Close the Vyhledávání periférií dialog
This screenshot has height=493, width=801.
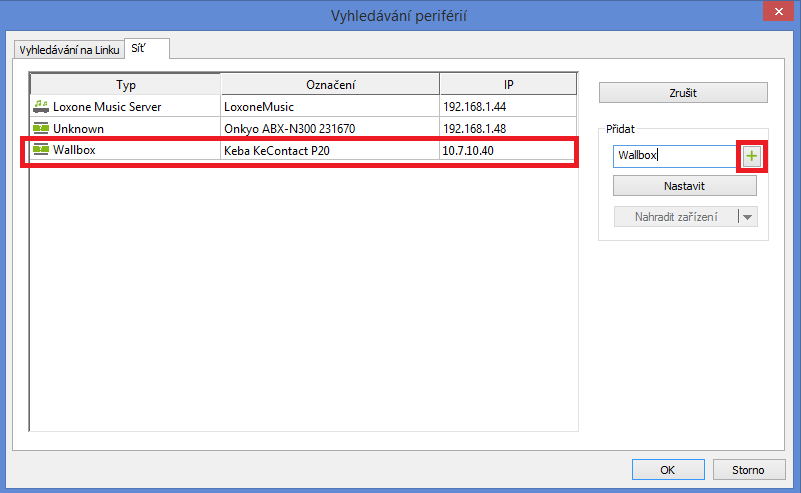click(775, 13)
